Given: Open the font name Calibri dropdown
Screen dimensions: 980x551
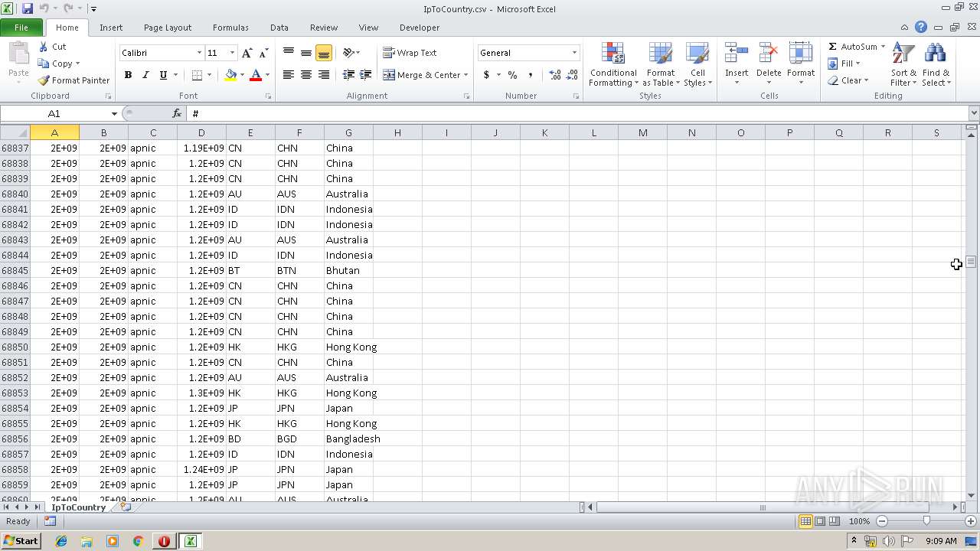Looking at the screenshot, I should pyautogui.click(x=199, y=53).
